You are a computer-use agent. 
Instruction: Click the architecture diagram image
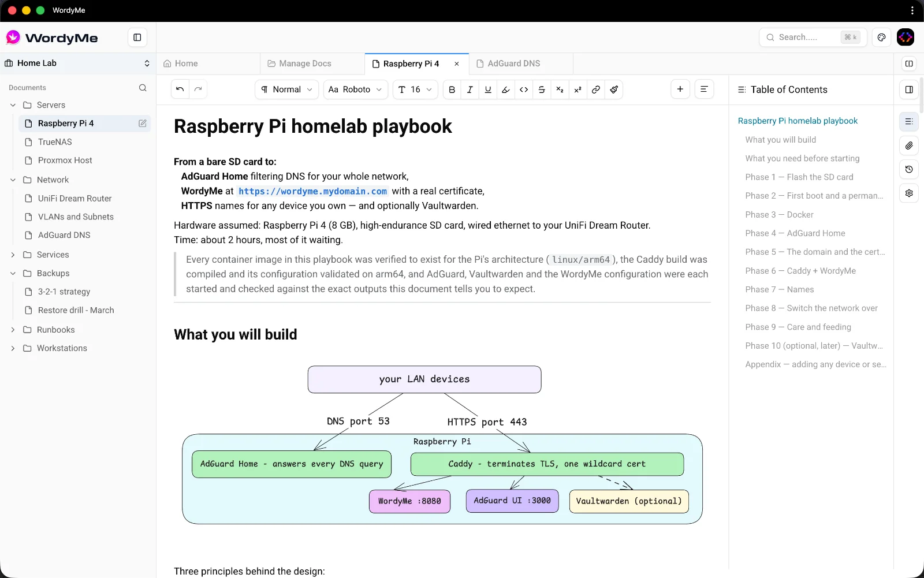[x=442, y=445]
